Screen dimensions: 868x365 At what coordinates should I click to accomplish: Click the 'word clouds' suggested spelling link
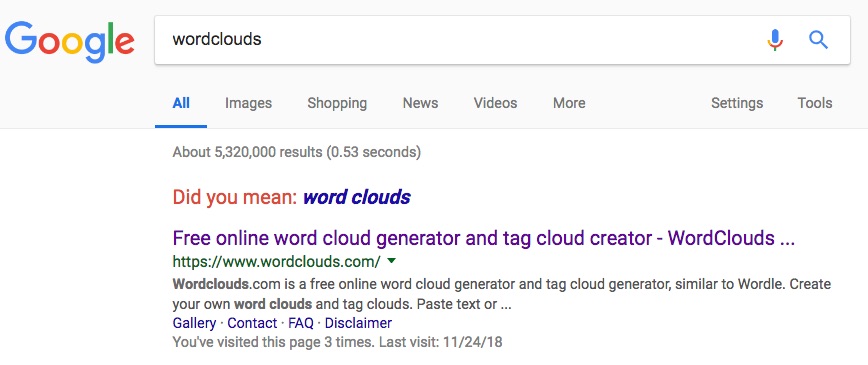click(x=357, y=197)
